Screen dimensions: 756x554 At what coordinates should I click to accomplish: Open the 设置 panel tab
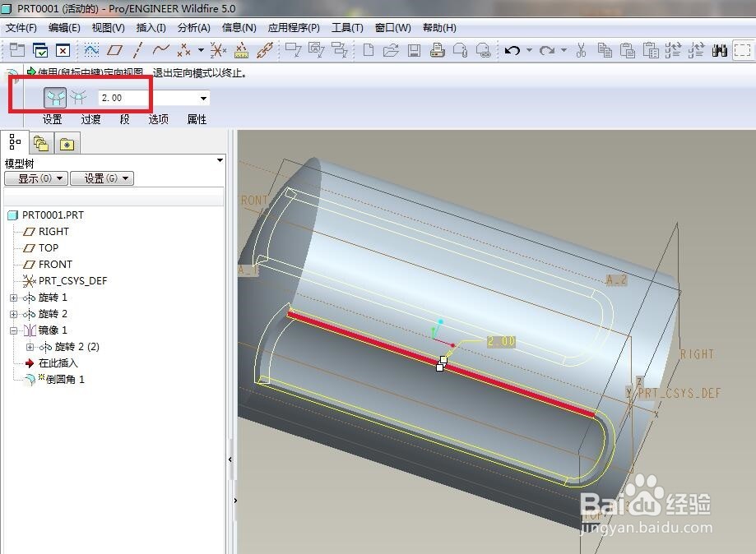tap(52, 119)
